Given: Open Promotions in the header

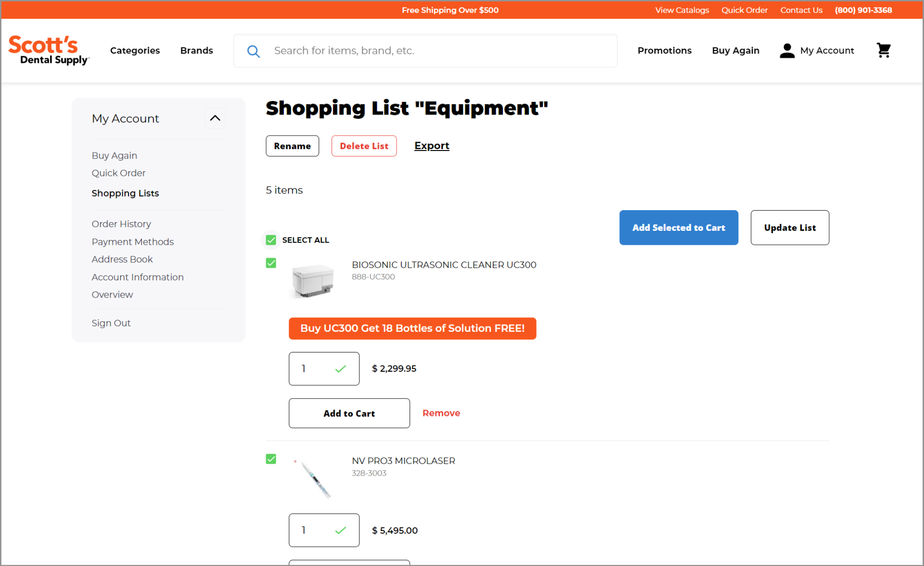Looking at the screenshot, I should click(x=665, y=50).
